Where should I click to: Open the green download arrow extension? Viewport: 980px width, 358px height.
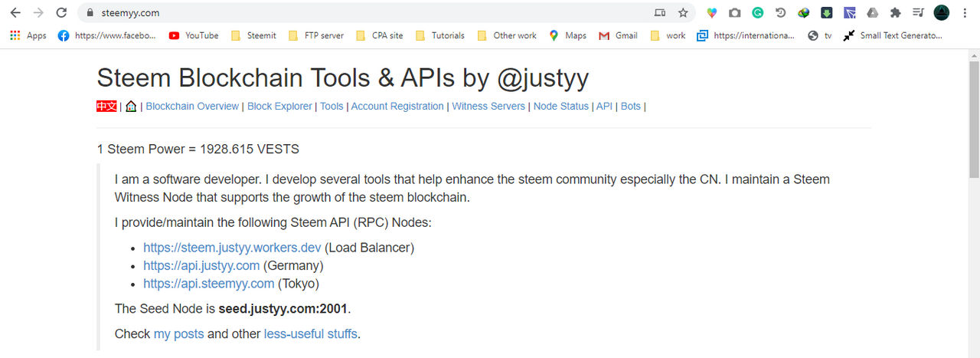pyautogui.click(x=827, y=13)
